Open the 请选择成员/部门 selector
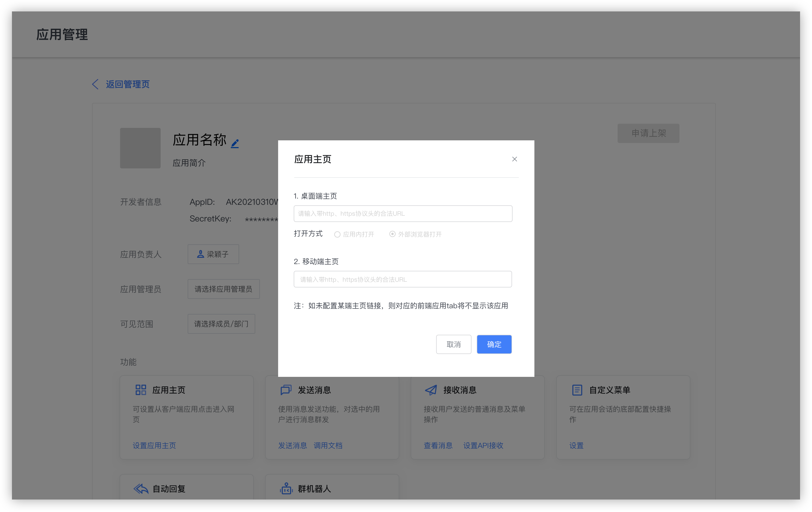Viewport: 812px width, 512px height. [221, 324]
